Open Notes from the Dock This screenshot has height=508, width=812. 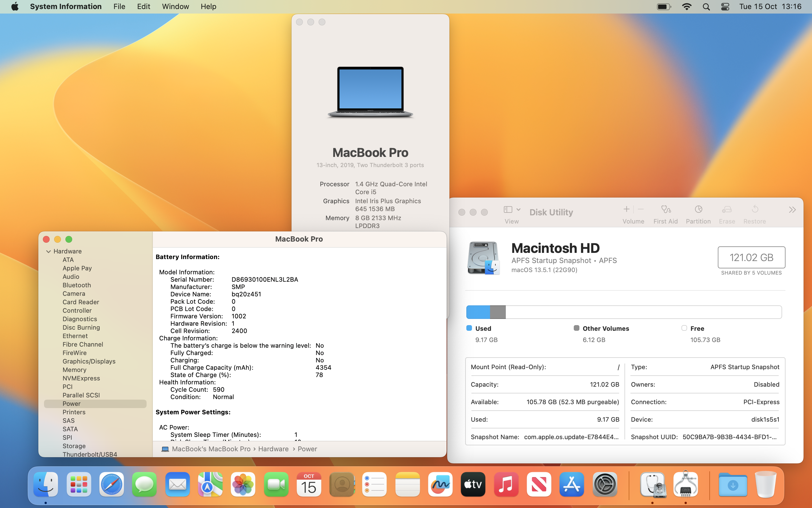[x=407, y=484]
